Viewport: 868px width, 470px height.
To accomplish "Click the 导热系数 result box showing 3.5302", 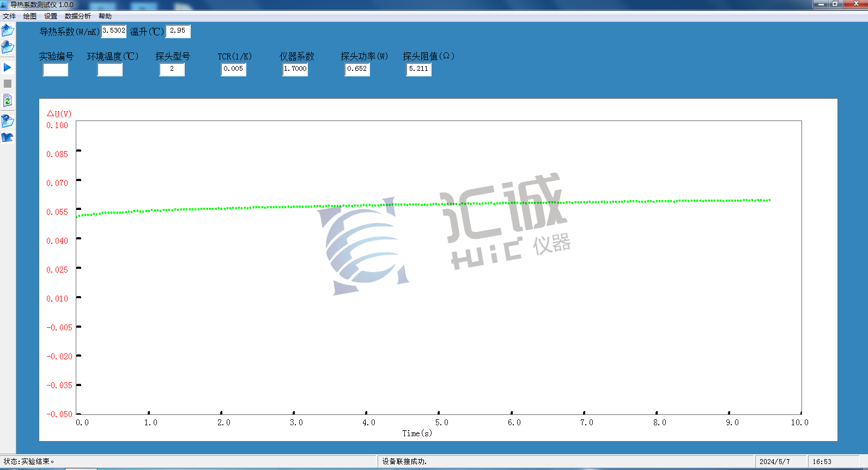I will [x=114, y=31].
